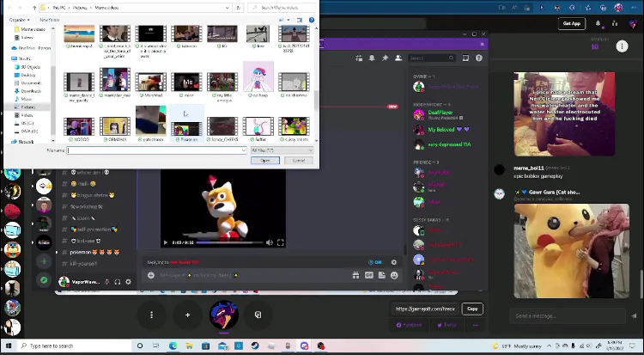644x355 pixels.
Task: Select Desktop in the dialog navigation pane
Action: [28, 75]
